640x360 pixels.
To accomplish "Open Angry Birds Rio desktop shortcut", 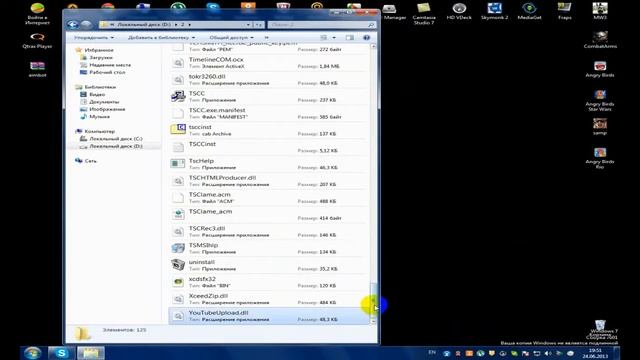I will [x=600, y=158].
